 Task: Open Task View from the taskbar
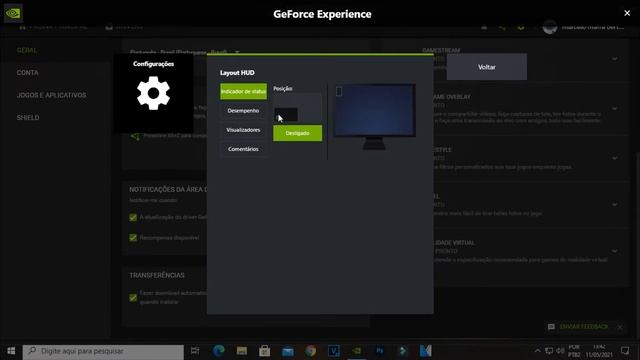tap(195, 351)
